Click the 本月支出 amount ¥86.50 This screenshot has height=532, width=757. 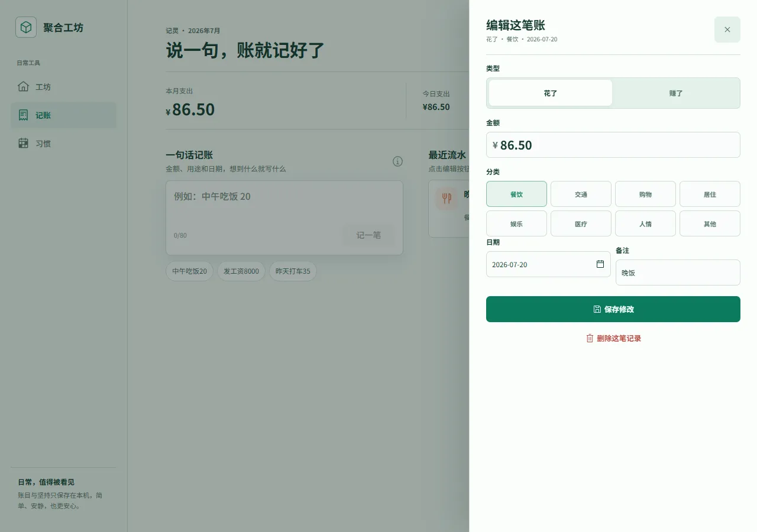point(190,109)
